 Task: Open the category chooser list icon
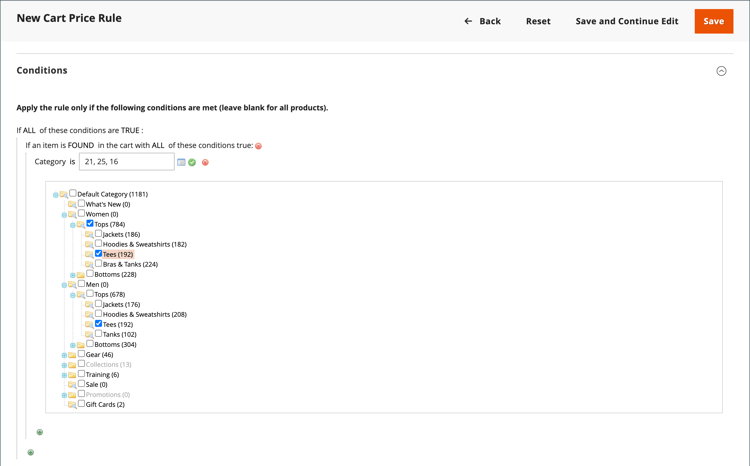coord(181,162)
